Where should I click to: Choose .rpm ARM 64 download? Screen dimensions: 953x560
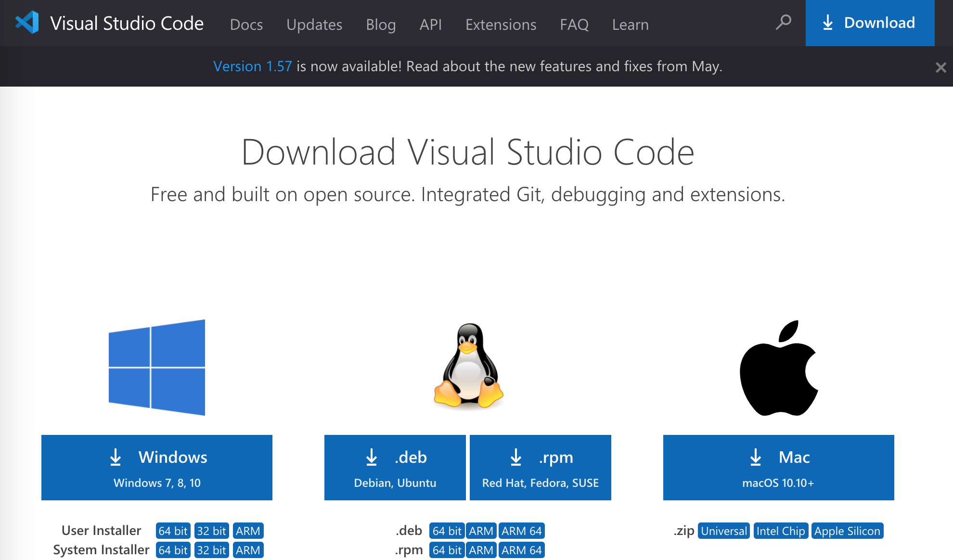coord(522,550)
